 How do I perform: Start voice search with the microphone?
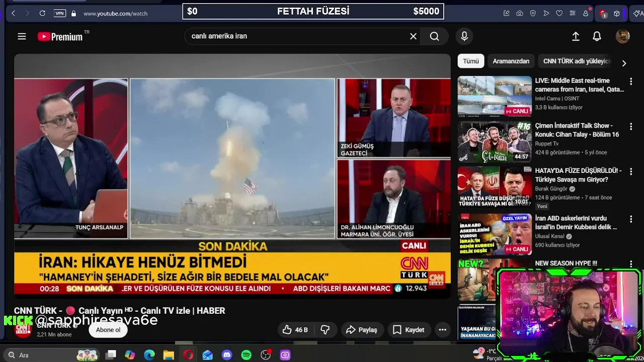[464, 36]
